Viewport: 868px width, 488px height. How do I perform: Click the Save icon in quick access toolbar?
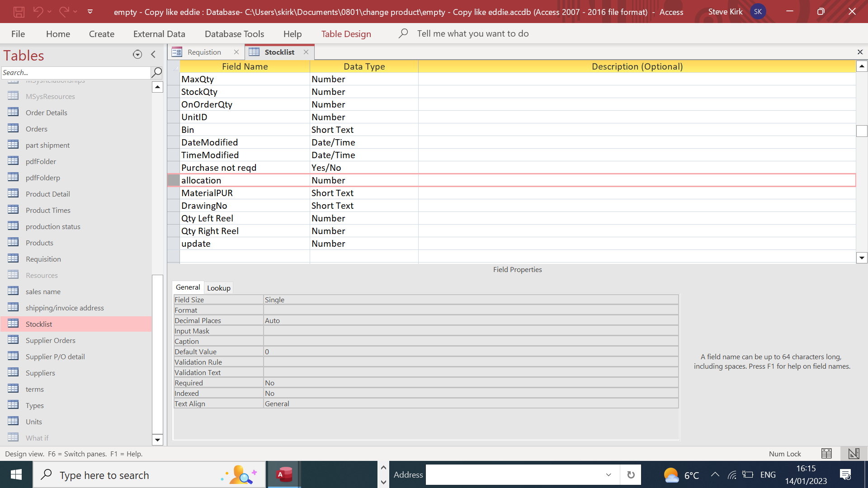tap(19, 12)
